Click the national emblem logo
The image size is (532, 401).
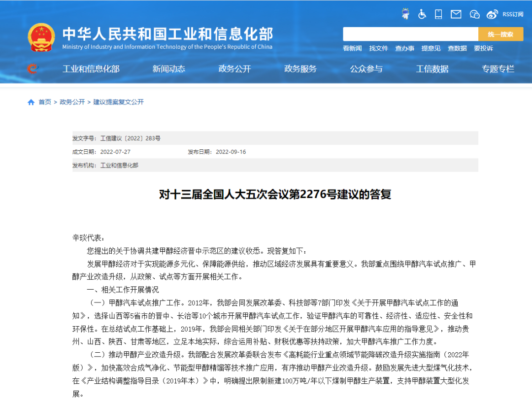tap(41, 37)
